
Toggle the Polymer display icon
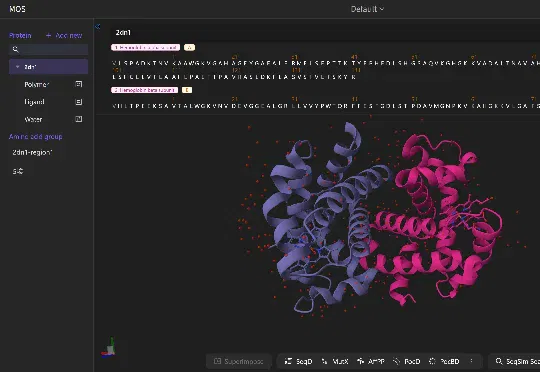[x=79, y=84]
